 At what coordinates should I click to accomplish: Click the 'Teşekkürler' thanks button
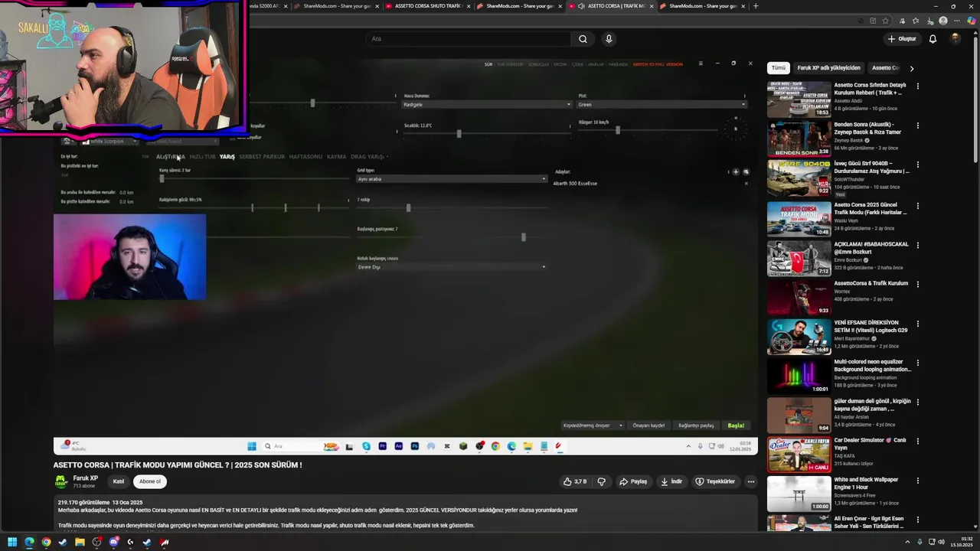pyautogui.click(x=715, y=481)
